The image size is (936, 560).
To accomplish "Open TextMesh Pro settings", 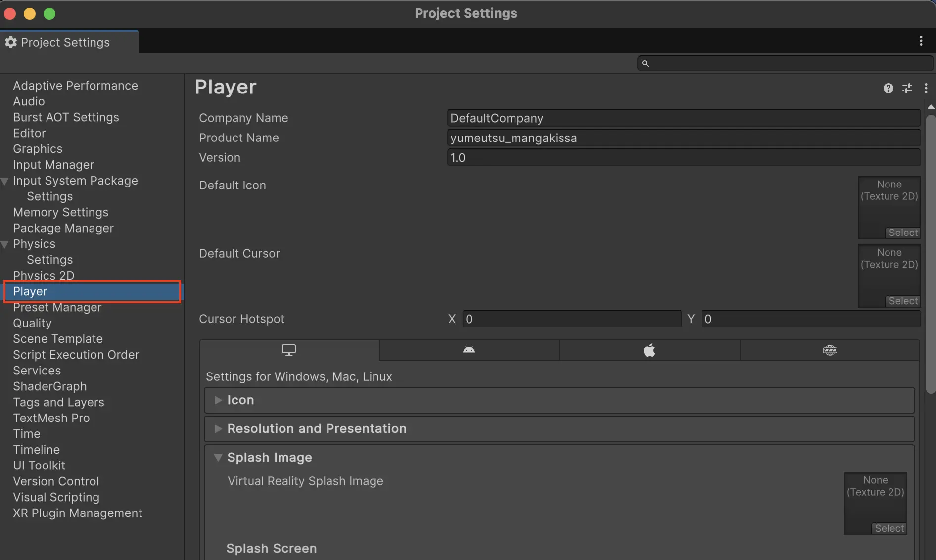I will (x=51, y=418).
